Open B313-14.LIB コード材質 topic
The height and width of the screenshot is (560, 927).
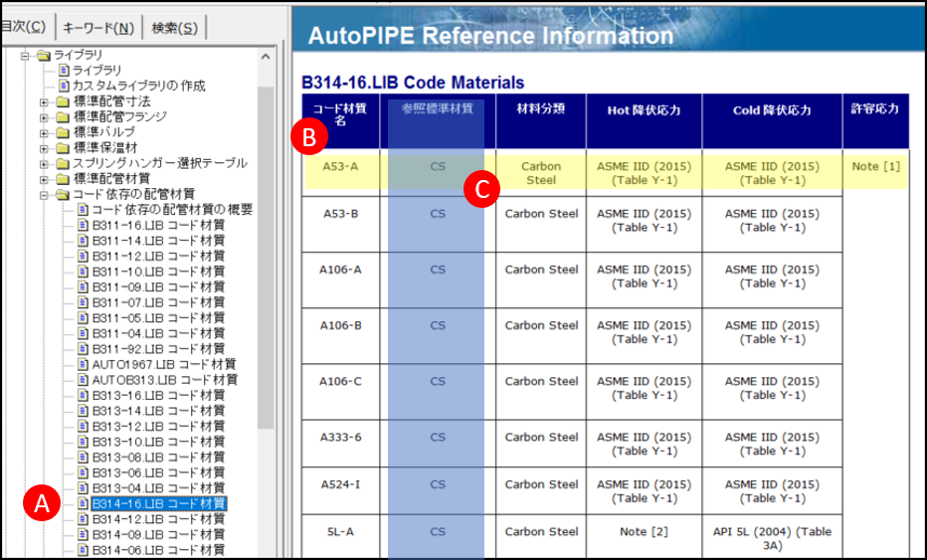coord(158,411)
